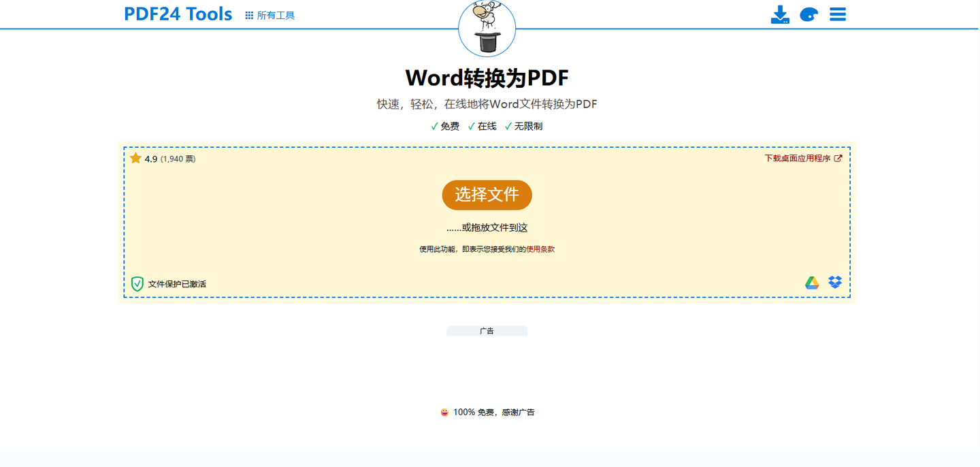
Task: Import file from Google Drive icon
Action: (x=812, y=283)
